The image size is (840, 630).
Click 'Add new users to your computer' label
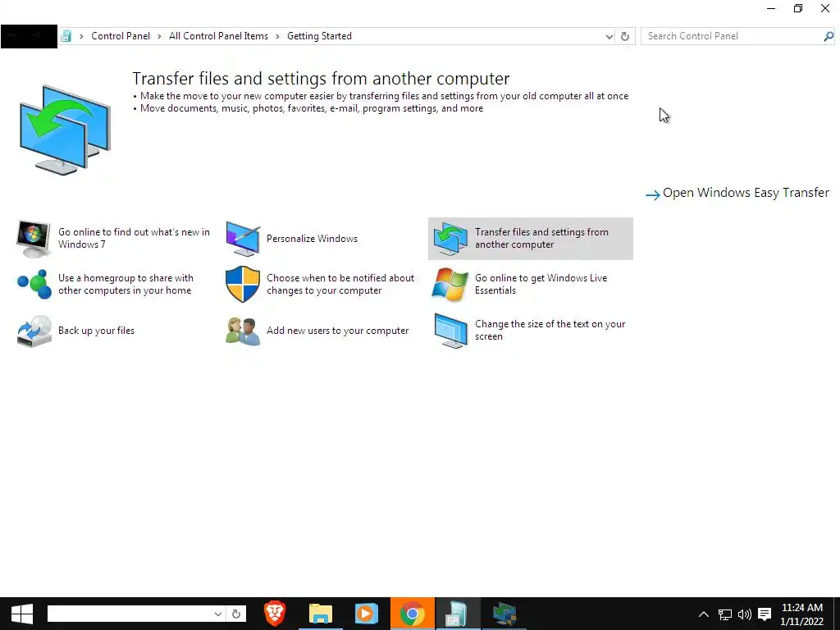coord(337,331)
